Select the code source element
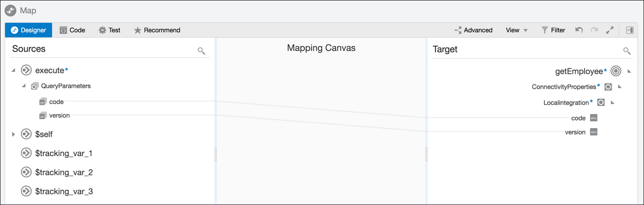This screenshot has height=205, width=644. pyautogui.click(x=56, y=102)
